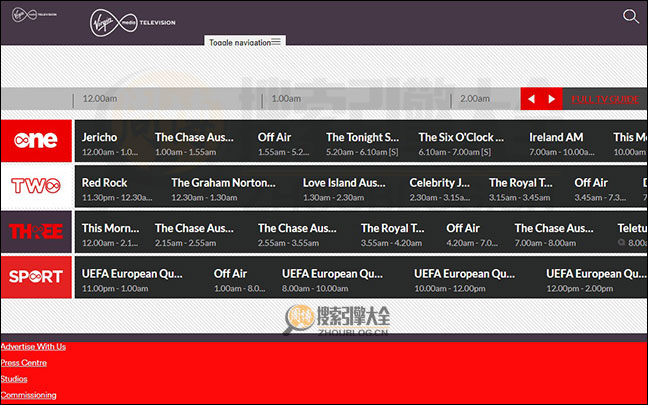Screen dimensions: 648x405
Task: Open Red Rock programme on Two
Action: point(117,189)
